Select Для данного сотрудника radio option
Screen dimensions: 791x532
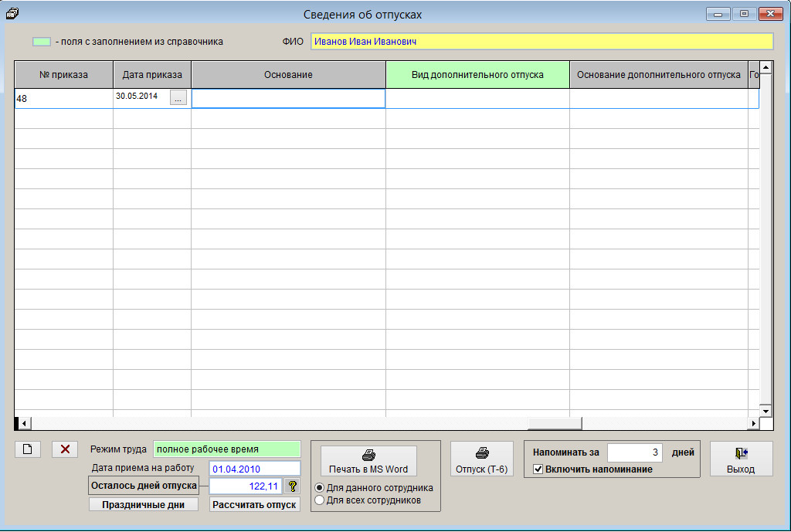click(320, 488)
